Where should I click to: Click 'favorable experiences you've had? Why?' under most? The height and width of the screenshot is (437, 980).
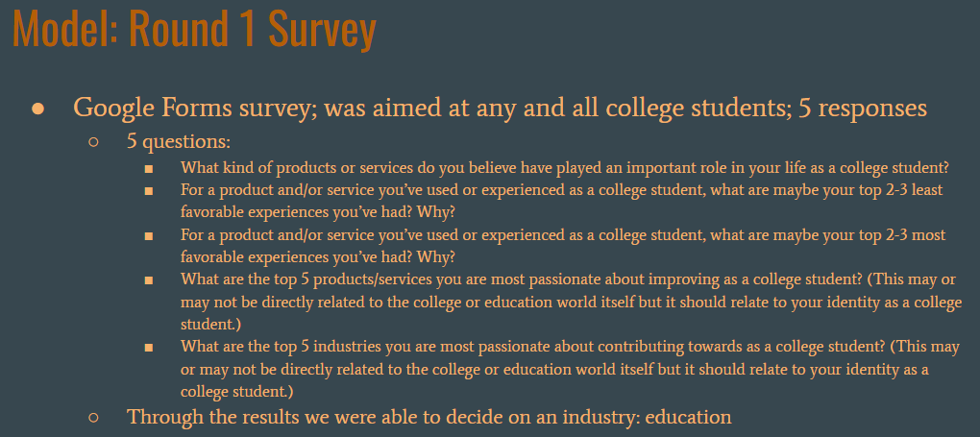tap(317, 257)
